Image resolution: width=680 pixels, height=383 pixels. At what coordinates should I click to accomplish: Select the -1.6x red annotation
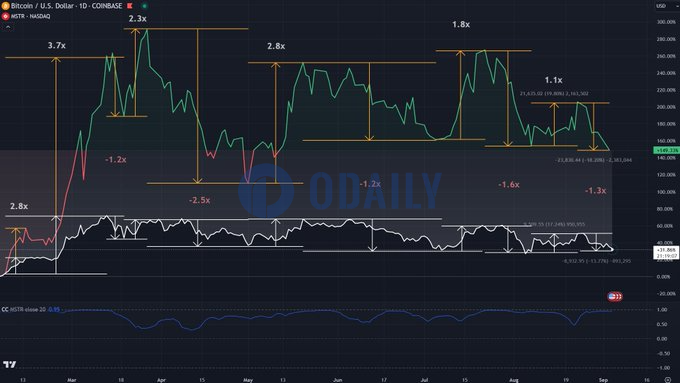[509, 184]
